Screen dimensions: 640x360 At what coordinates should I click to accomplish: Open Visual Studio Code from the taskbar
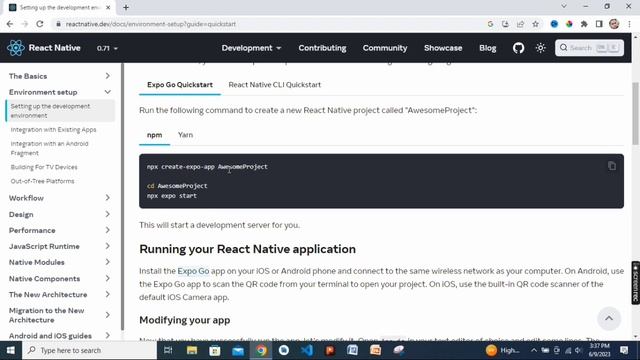[x=307, y=350]
